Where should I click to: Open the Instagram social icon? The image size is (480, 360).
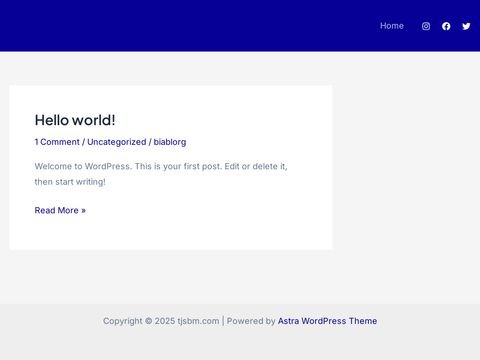tap(426, 26)
